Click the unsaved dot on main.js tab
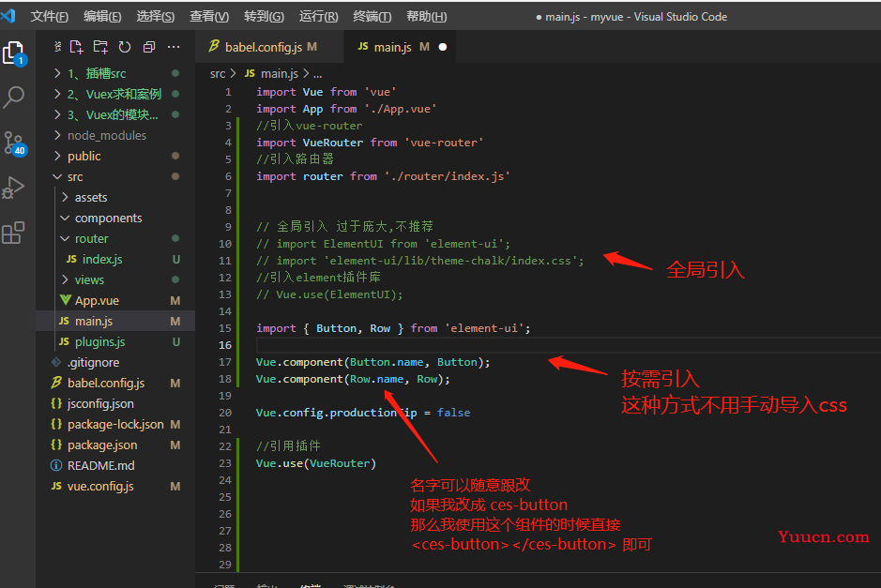881x588 pixels. 443,47
